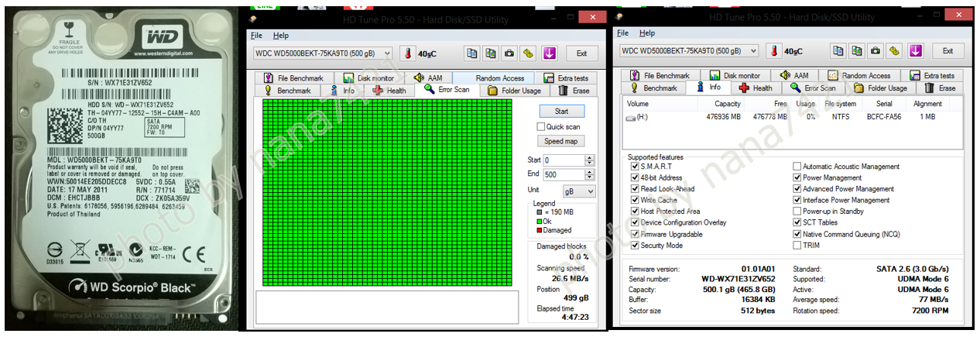Viewport: 980px width, 337px height.
Task: Open Help menu in Info window
Action: coord(647,33)
